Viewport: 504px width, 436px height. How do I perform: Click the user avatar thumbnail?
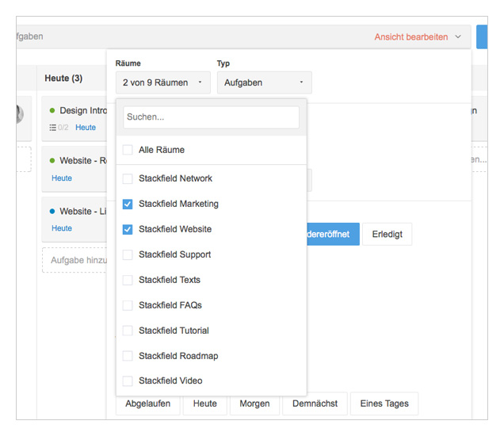20,114
